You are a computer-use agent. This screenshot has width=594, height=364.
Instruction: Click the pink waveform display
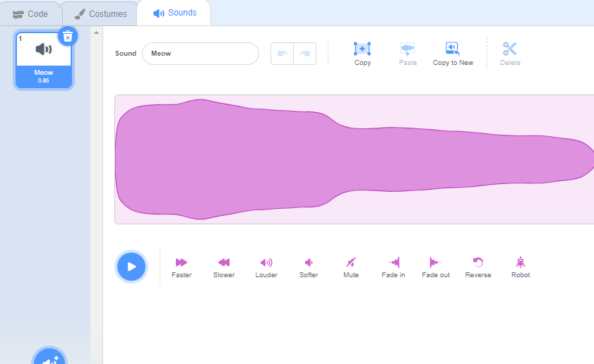(x=354, y=159)
